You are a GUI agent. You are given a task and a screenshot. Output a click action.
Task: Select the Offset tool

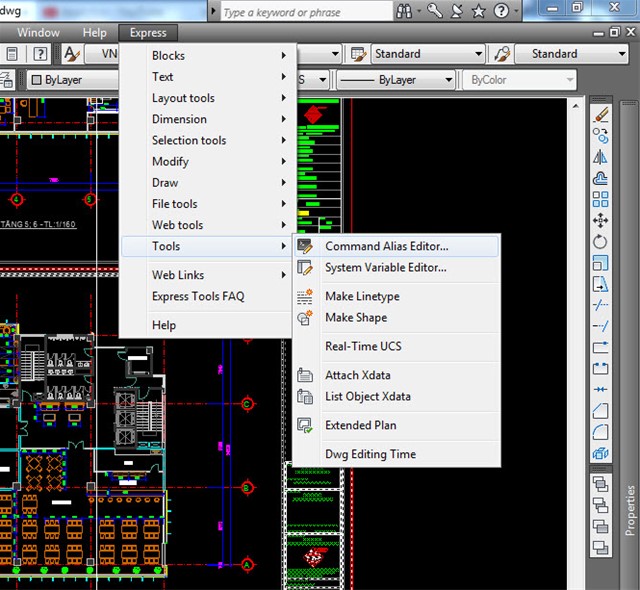point(600,178)
